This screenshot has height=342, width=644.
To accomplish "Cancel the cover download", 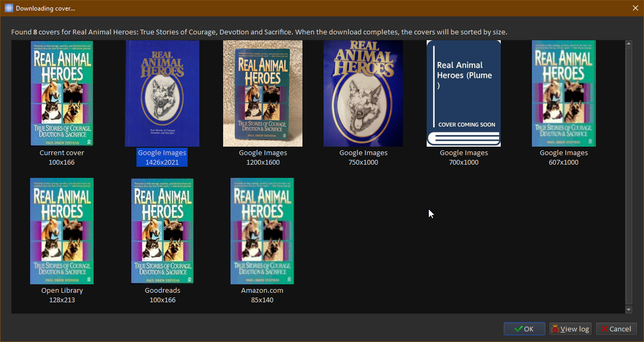I will point(616,329).
